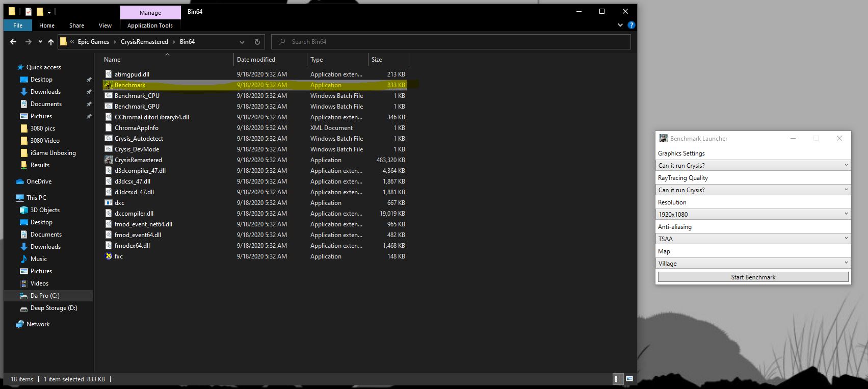The image size is (868, 389).
Task: Switch to the View ribbon tab
Action: 105,25
